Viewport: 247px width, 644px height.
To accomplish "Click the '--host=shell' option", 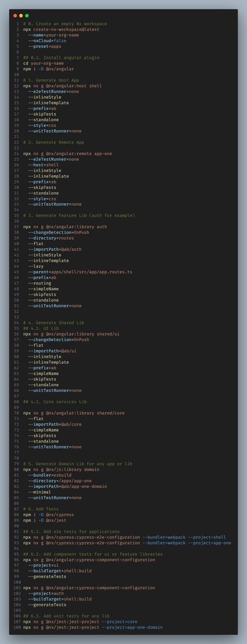I will click(44, 165).
